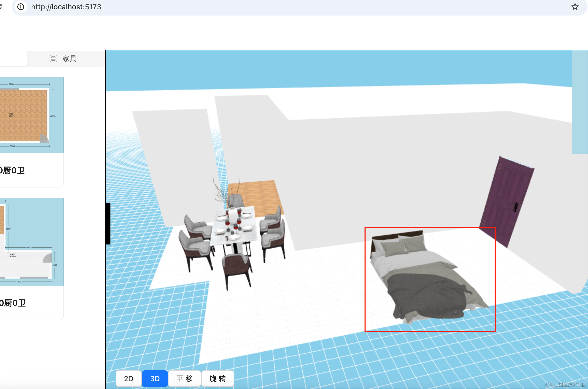Screen dimensions: 588x389
Task: Select the 3D view button
Action: pos(155,378)
